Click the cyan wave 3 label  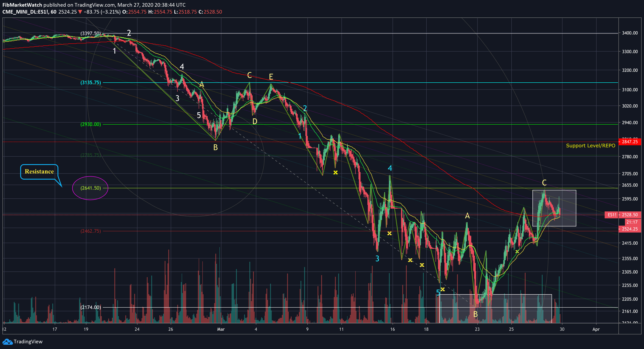pos(377,259)
